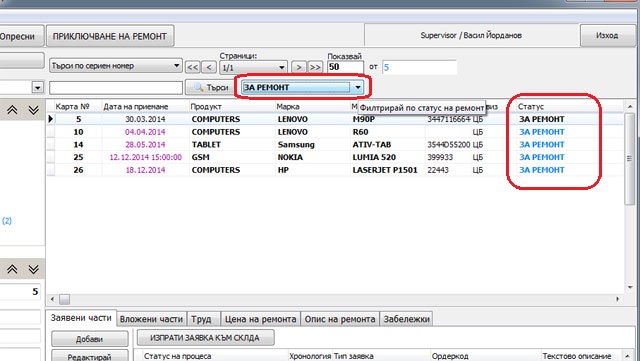
Task: Click the Изход exit button
Action: (x=607, y=36)
